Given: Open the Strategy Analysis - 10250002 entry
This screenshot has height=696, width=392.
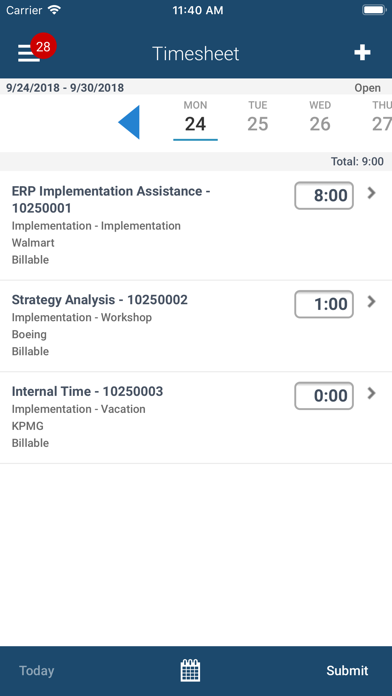Looking at the screenshot, I should coord(196,326).
